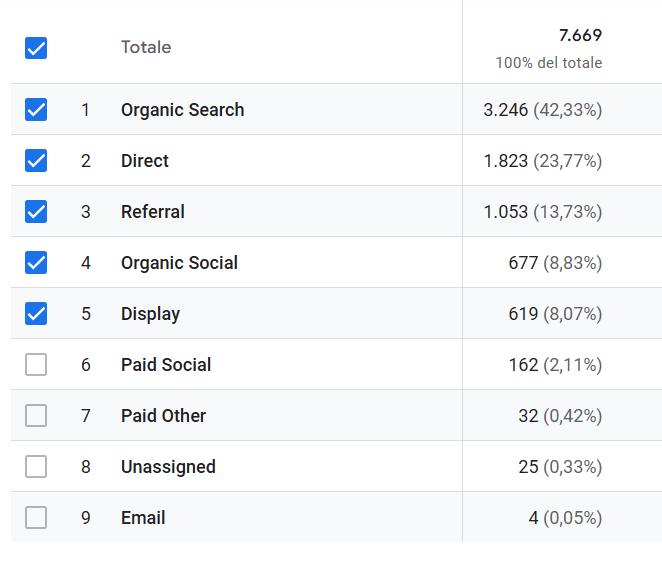Tick the Paid Other checkbox
662x561 pixels.
36,416
